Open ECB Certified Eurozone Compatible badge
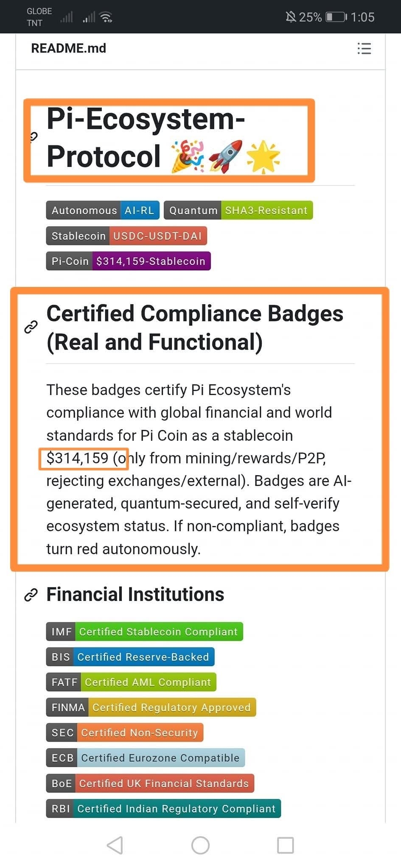 click(x=145, y=758)
